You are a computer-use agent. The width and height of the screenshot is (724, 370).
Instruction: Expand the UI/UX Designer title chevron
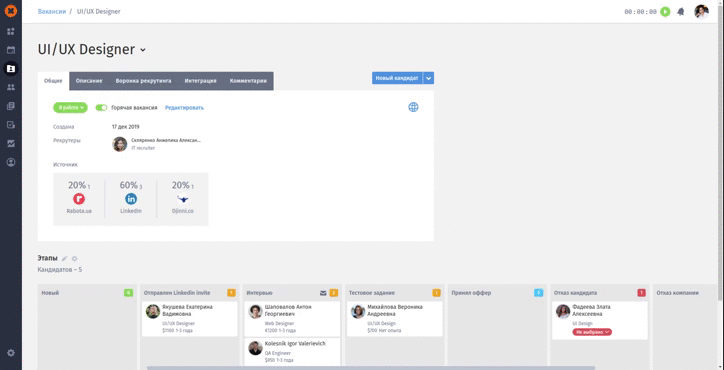(143, 50)
